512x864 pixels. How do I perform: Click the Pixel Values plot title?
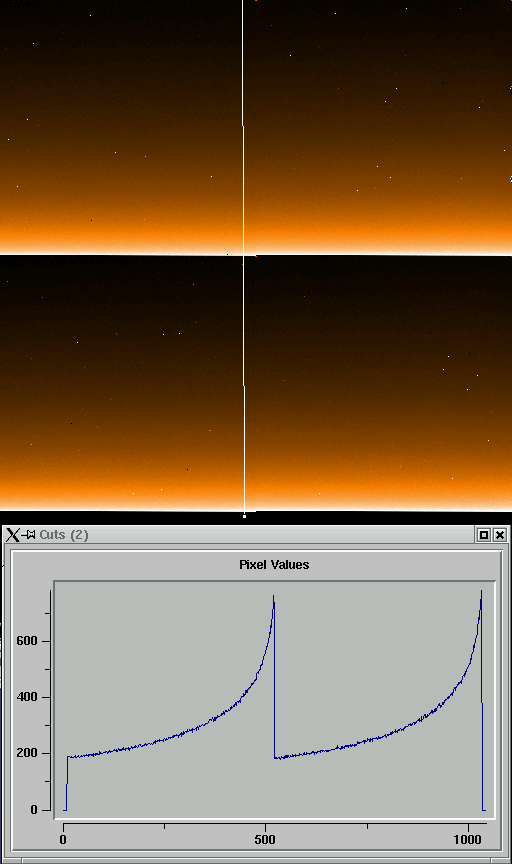coord(274,564)
